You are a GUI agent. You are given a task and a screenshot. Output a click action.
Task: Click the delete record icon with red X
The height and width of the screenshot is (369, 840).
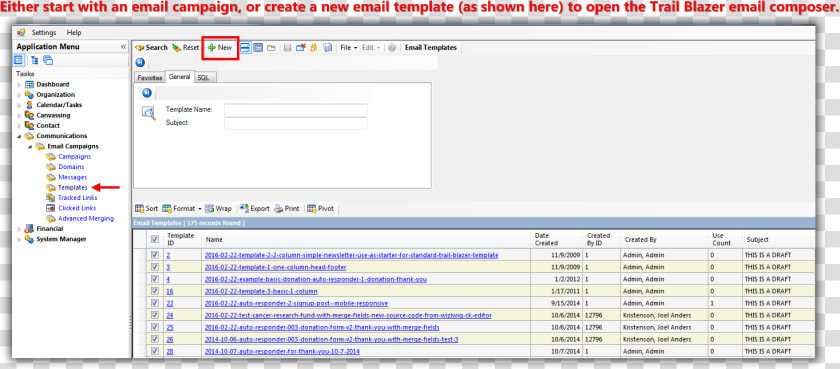[x=301, y=48]
